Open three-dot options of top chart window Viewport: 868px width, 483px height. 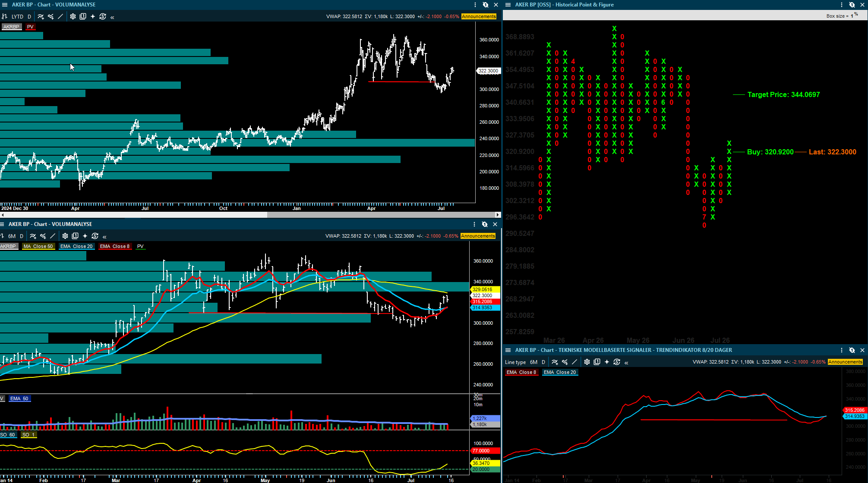475,5
